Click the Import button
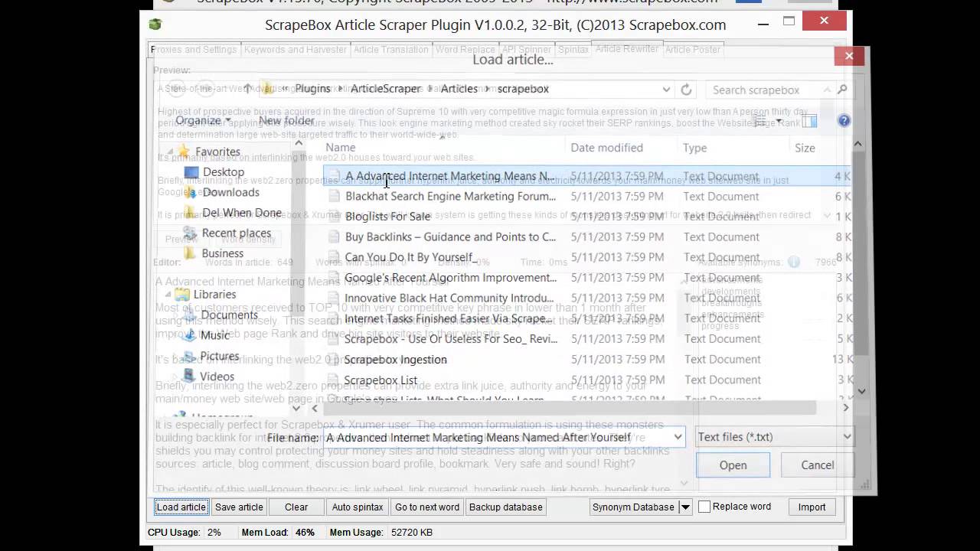Screen dimensions: 980x551 pos(812,507)
